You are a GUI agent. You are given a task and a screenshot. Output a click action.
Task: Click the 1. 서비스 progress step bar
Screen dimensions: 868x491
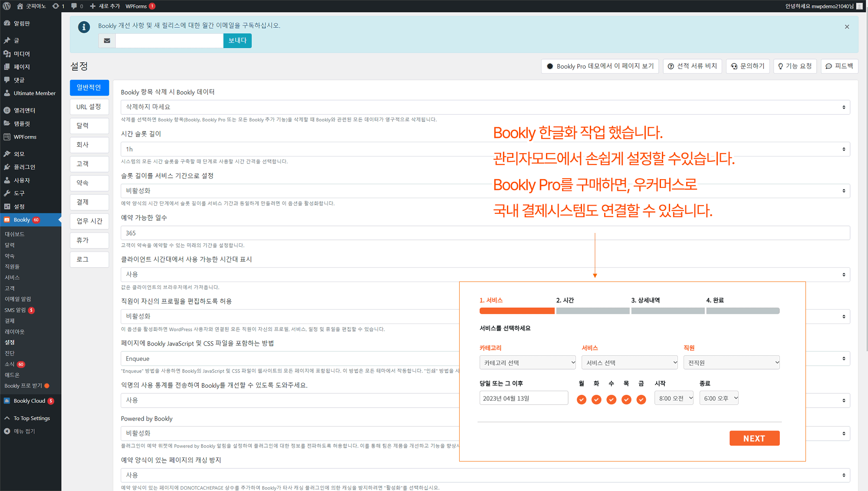pos(517,311)
